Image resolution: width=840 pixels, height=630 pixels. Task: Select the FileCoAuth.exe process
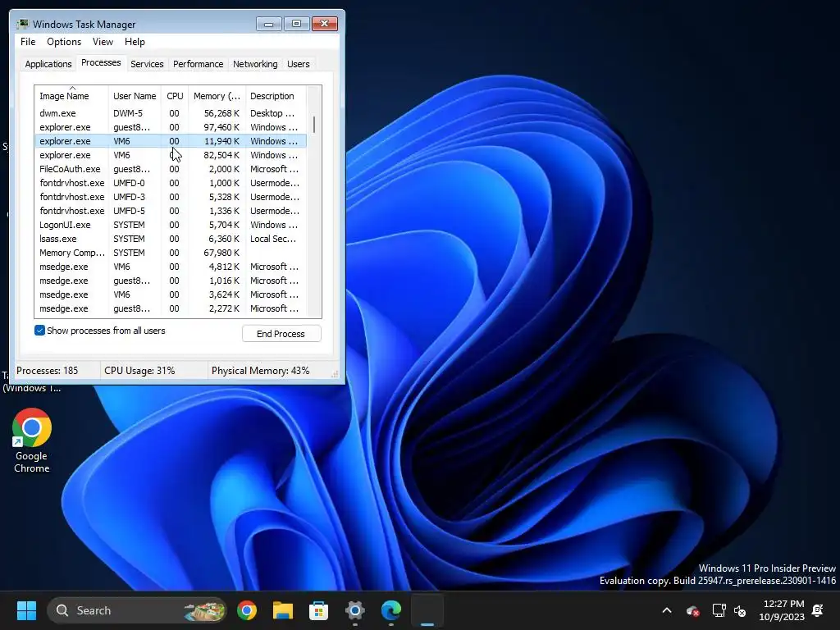point(171,169)
